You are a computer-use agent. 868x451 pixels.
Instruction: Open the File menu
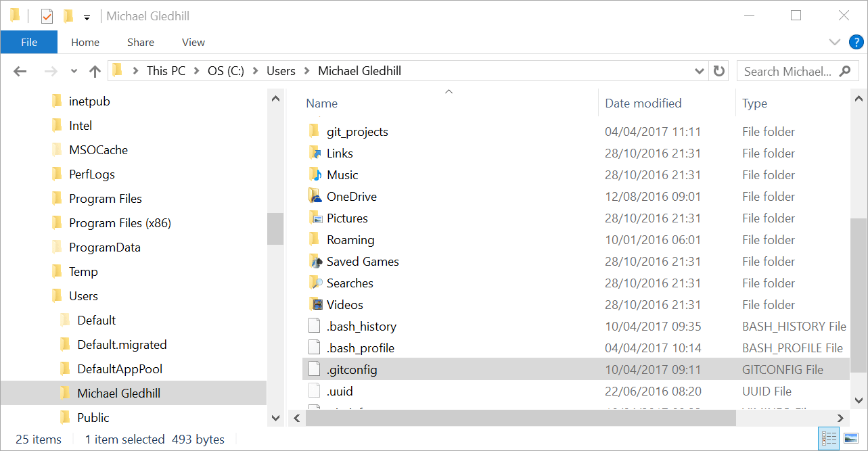pos(29,41)
